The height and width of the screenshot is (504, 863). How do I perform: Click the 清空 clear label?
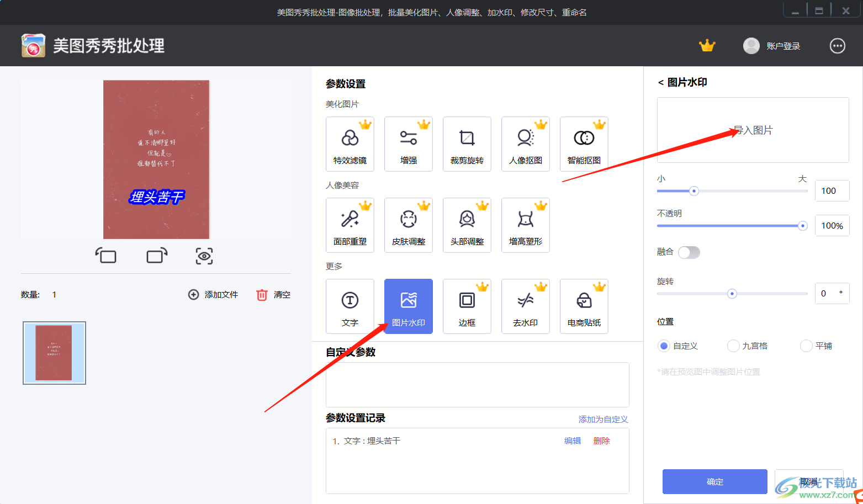[282, 295]
